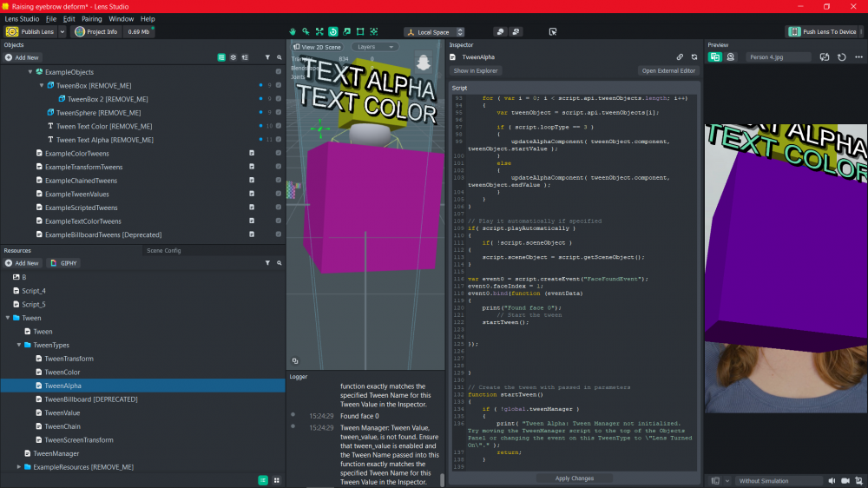Open the Objects panel filter
Screen dimensions: 868x488
267,57
